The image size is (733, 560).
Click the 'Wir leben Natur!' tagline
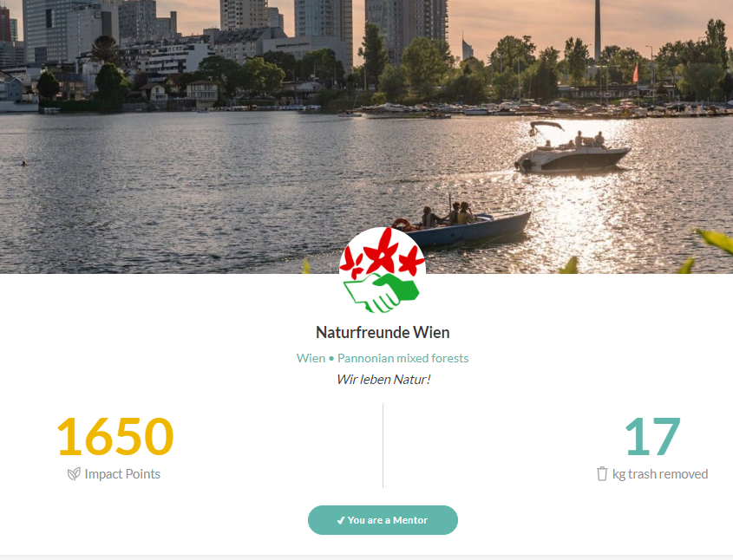coord(383,379)
